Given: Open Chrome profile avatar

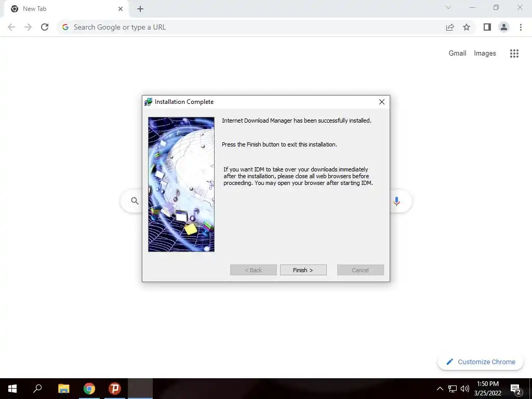Looking at the screenshot, I should point(504,27).
